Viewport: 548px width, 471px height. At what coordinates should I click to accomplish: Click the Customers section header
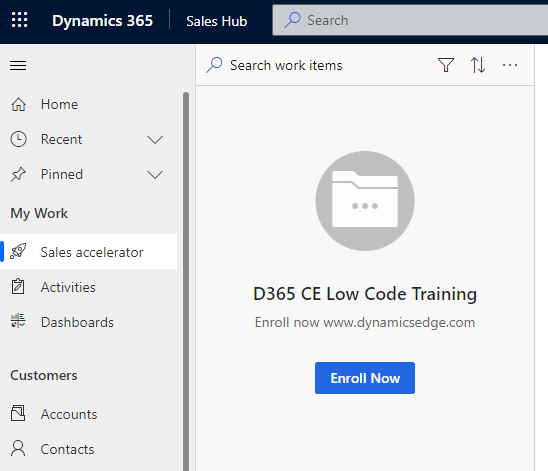(44, 375)
